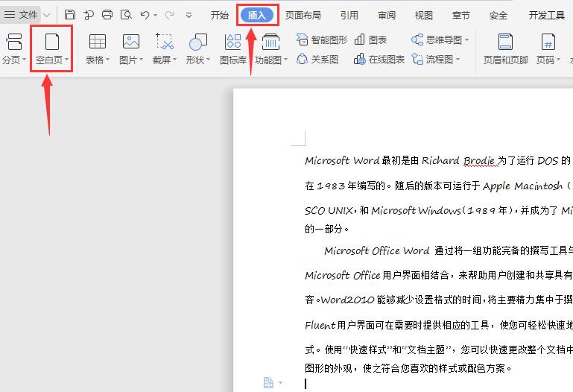Click the Undo arrow icon
This screenshot has width=573, height=392.
pyautogui.click(x=145, y=15)
